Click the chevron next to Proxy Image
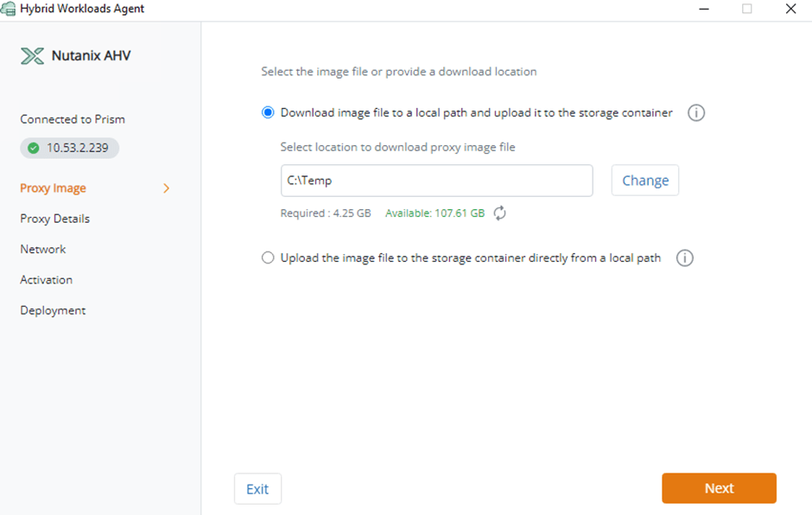This screenshot has height=515, width=812. coord(167,188)
